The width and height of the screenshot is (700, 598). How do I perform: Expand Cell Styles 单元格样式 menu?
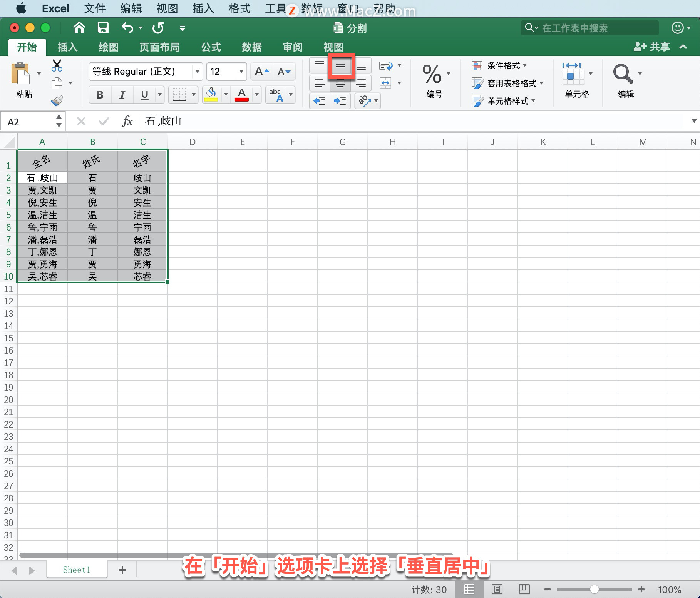pos(504,101)
